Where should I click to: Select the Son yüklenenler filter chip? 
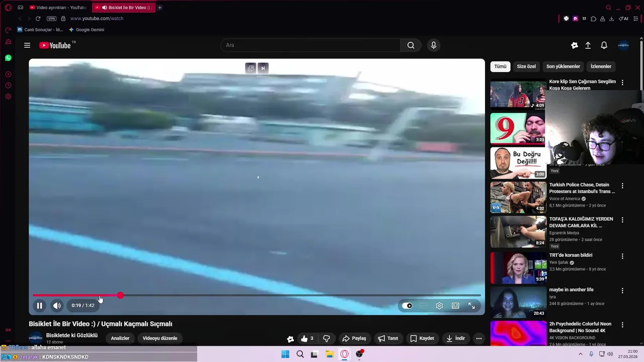pyautogui.click(x=563, y=66)
